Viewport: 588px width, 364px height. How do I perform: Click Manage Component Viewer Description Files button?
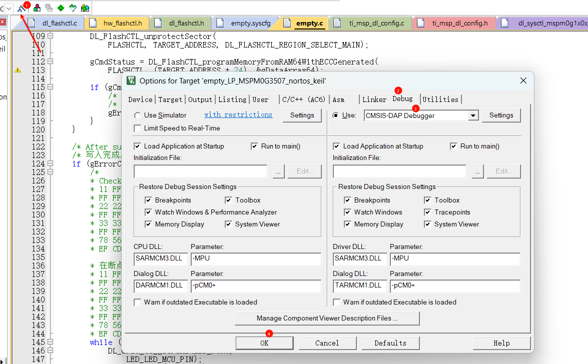327,318
